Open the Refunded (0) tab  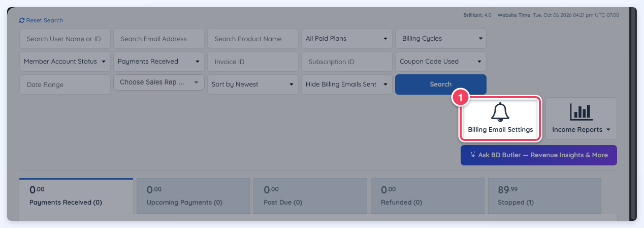(428, 196)
